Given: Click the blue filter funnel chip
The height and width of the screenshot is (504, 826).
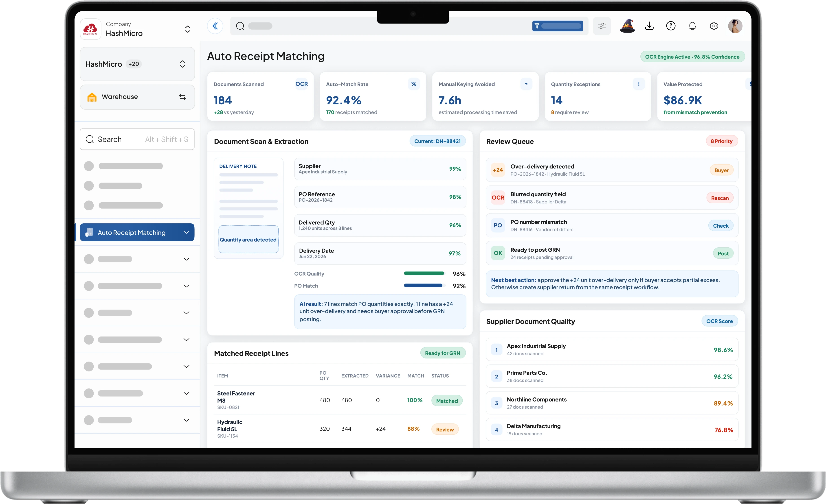Looking at the screenshot, I should coord(558,26).
